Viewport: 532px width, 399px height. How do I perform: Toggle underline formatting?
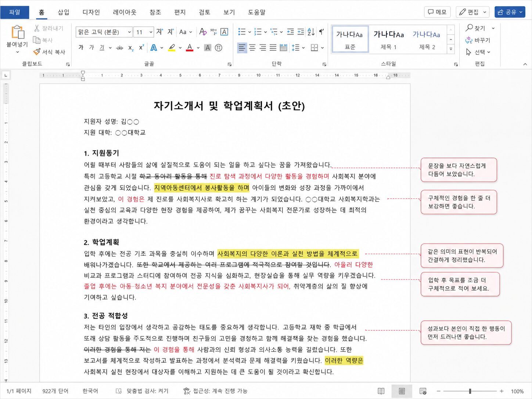tap(102, 48)
